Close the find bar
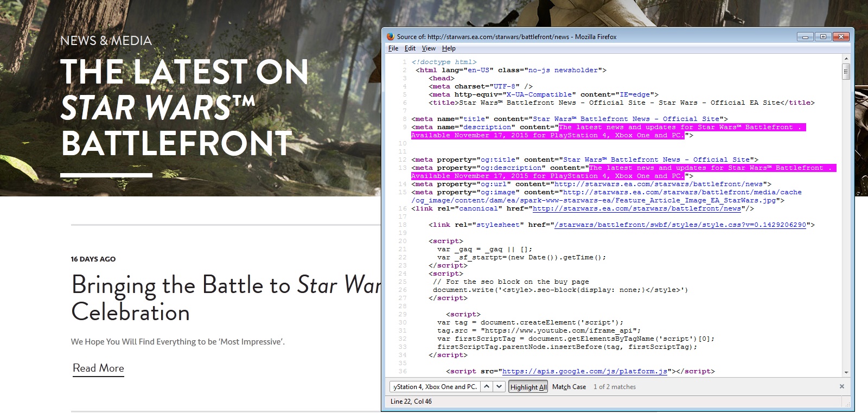This screenshot has width=868, height=414. click(x=842, y=386)
